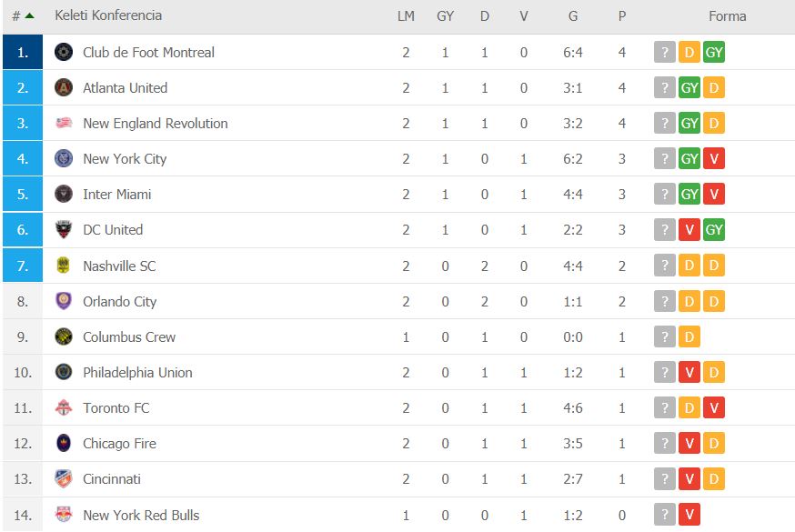Sort by the GY wins column header
Viewport: 795px width, 532px height.
point(445,16)
